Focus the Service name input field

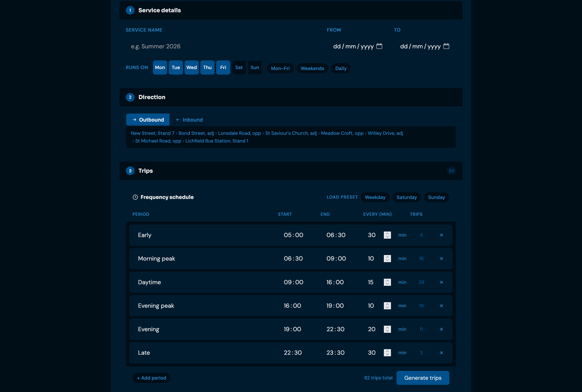click(223, 46)
